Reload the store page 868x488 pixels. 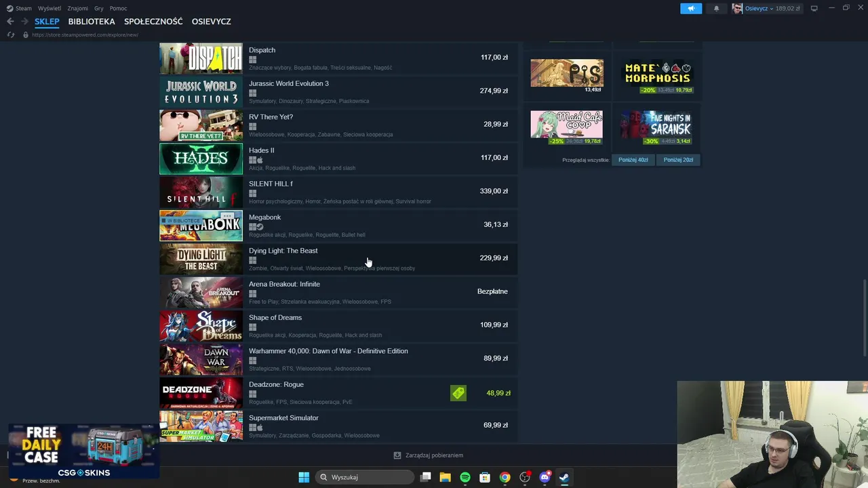tap(11, 35)
